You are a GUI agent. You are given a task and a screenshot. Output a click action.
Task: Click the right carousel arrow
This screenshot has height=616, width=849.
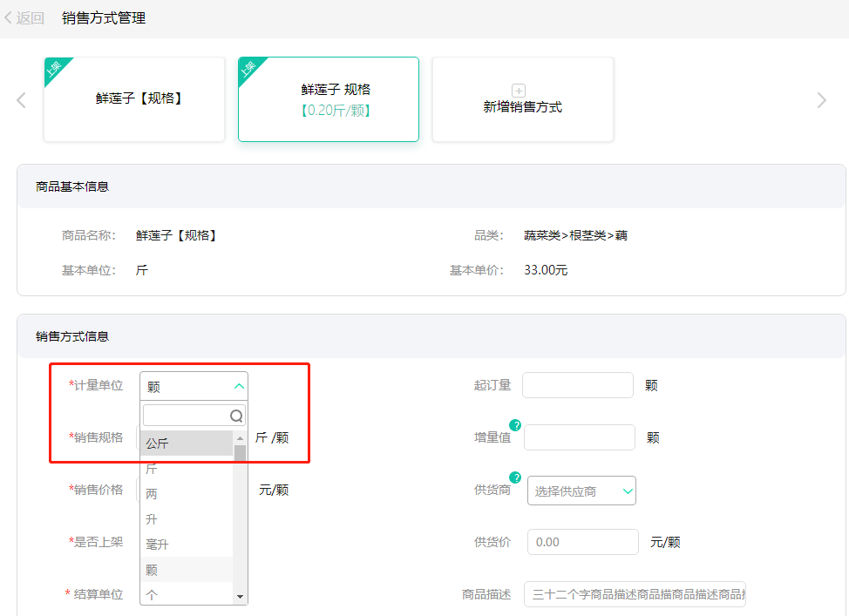(822, 98)
